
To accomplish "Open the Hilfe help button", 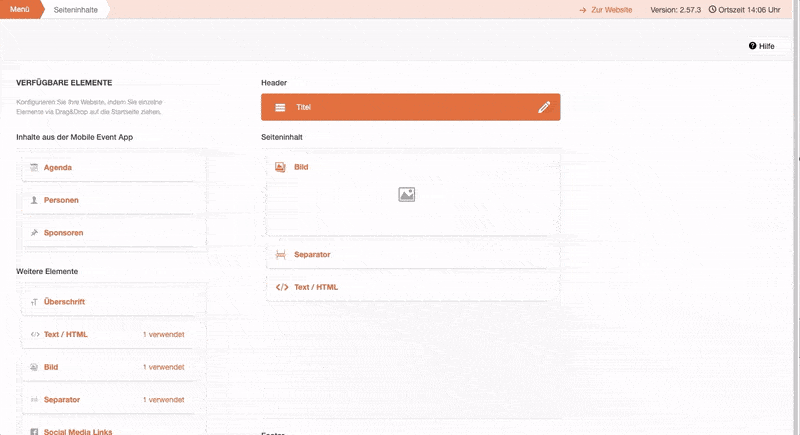I will [762, 46].
